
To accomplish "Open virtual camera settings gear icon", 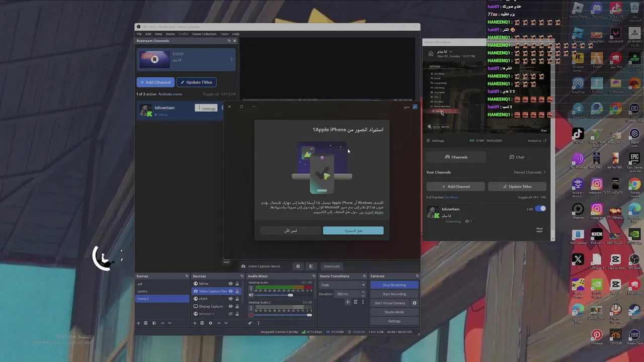I will point(415,303).
